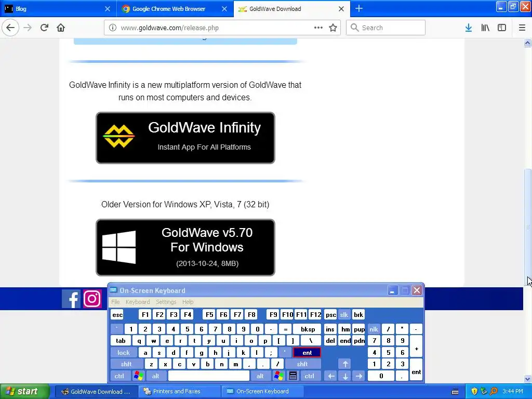Open a new tab with plus icon

(x=359, y=8)
